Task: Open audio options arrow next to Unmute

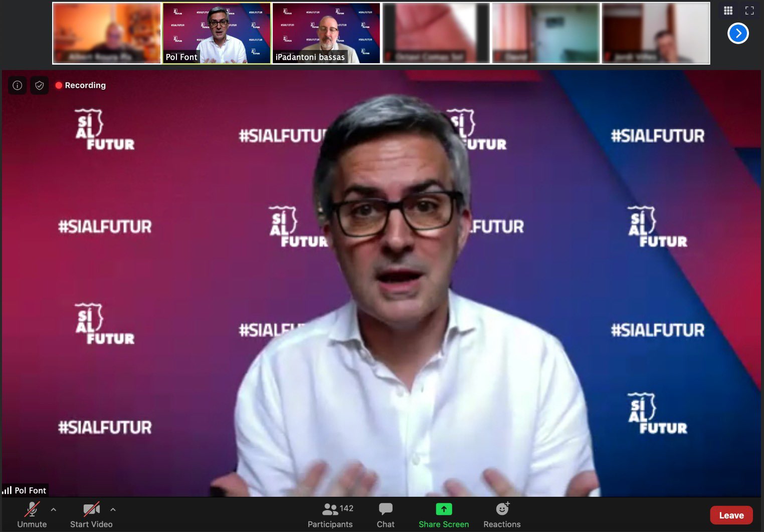Action: [54, 509]
